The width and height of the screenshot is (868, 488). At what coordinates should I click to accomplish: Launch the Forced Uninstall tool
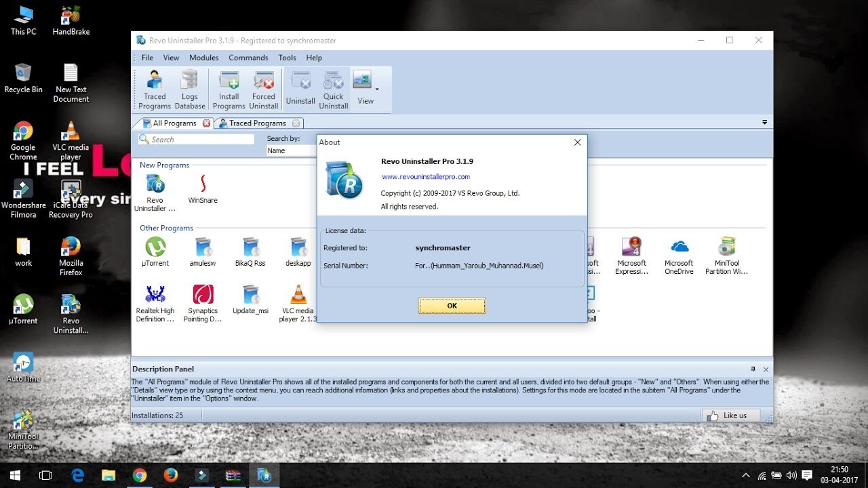tap(264, 89)
